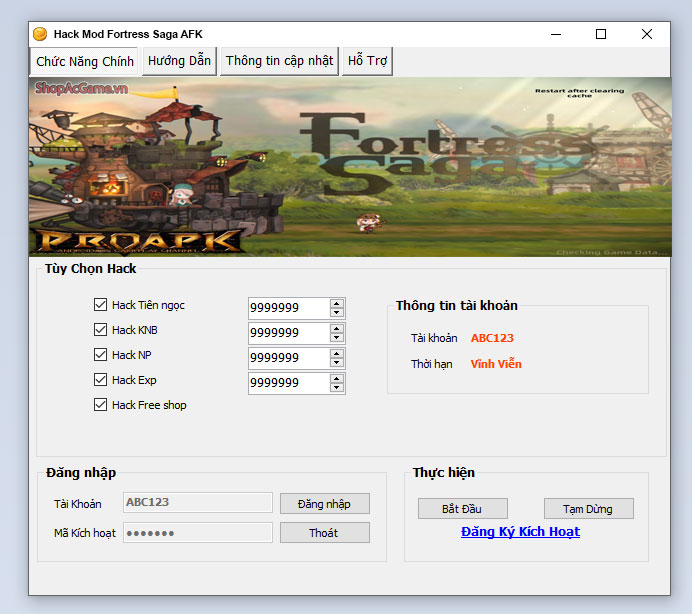Click the Vĩnh Viễn expiry text

tap(496, 364)
